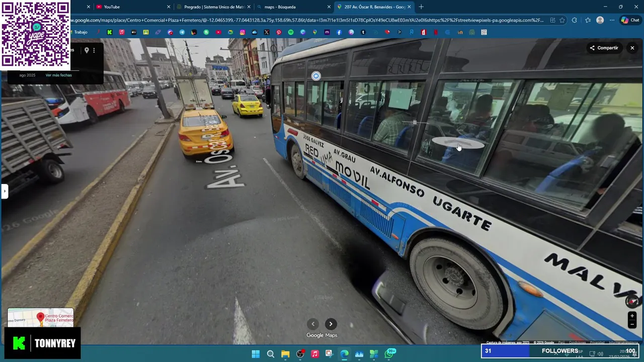Open the X (Twitter) bookmark

click(x=267, y=32)
